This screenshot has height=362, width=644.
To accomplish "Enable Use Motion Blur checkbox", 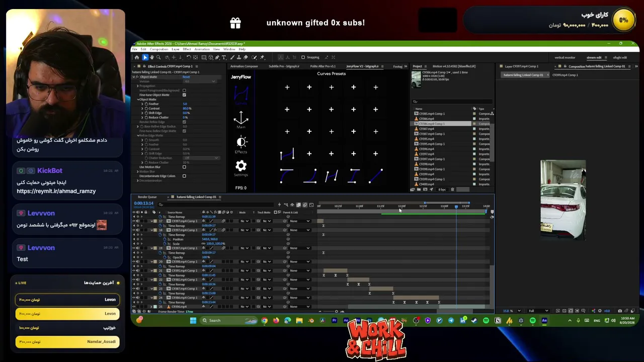I will click(184, 167).
